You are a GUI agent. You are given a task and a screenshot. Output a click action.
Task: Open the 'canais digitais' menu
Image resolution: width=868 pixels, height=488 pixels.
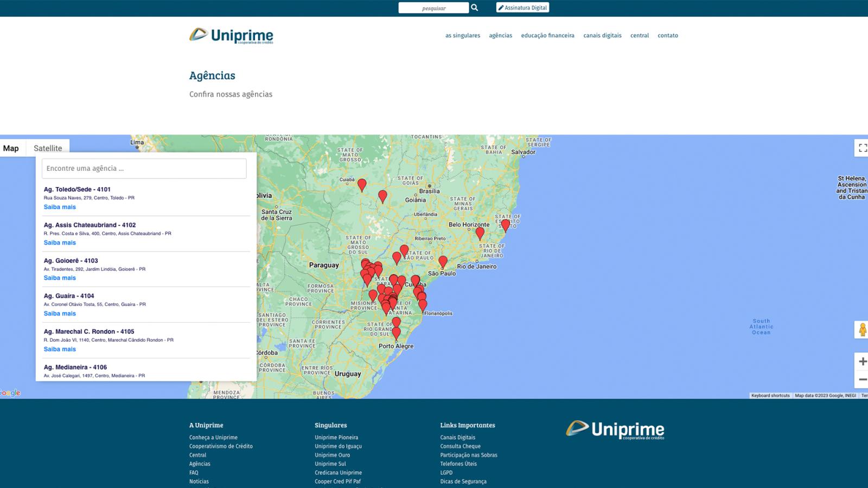tap(602, 35)
